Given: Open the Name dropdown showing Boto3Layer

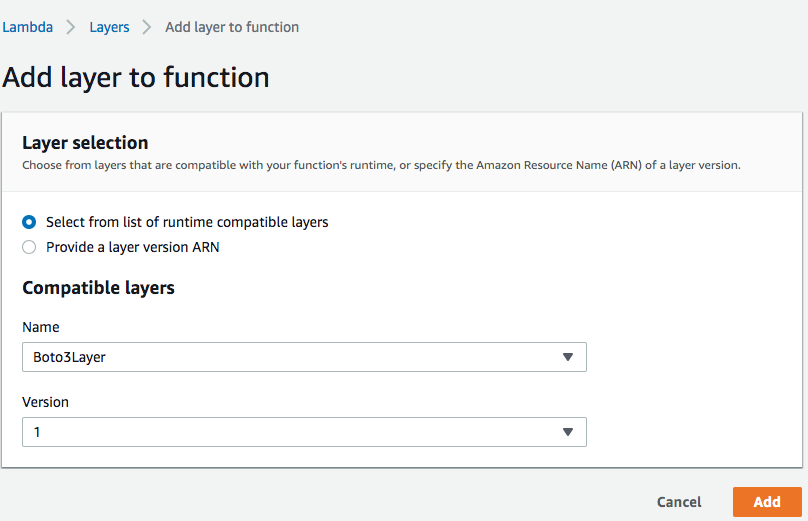Looking at the screenshot, I should [x=304, y=357].
